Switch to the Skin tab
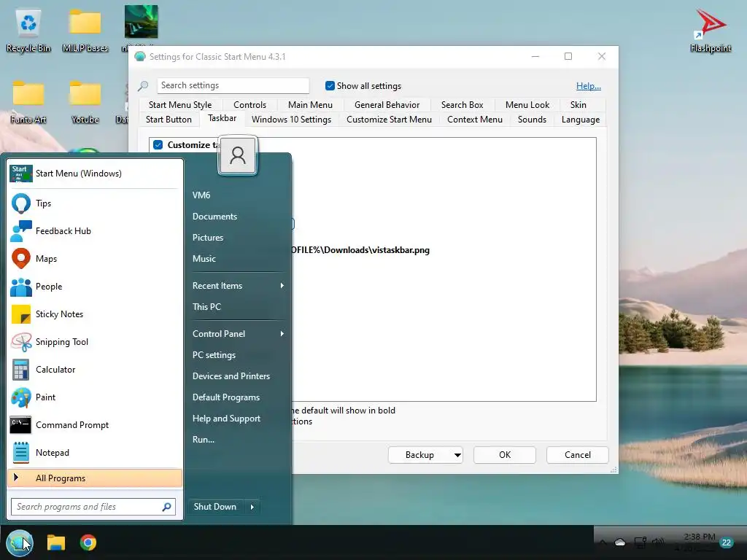This screenshot has width=747, height=560. [578, 105]
